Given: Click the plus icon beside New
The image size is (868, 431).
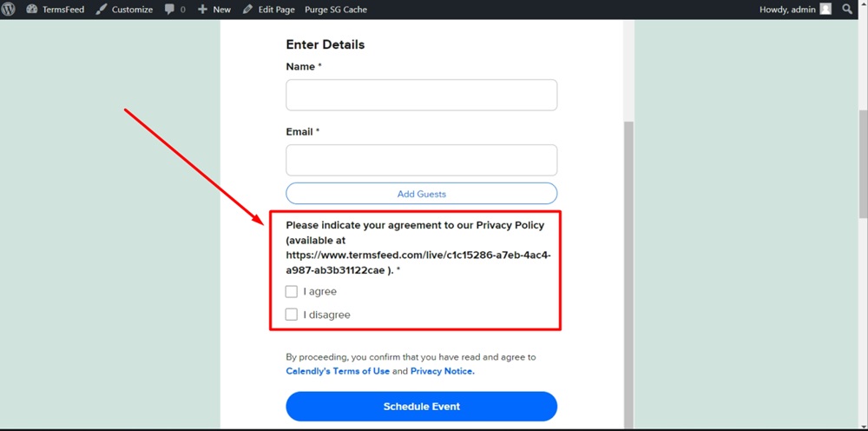Looking at the screenshot, I should 202,10.
